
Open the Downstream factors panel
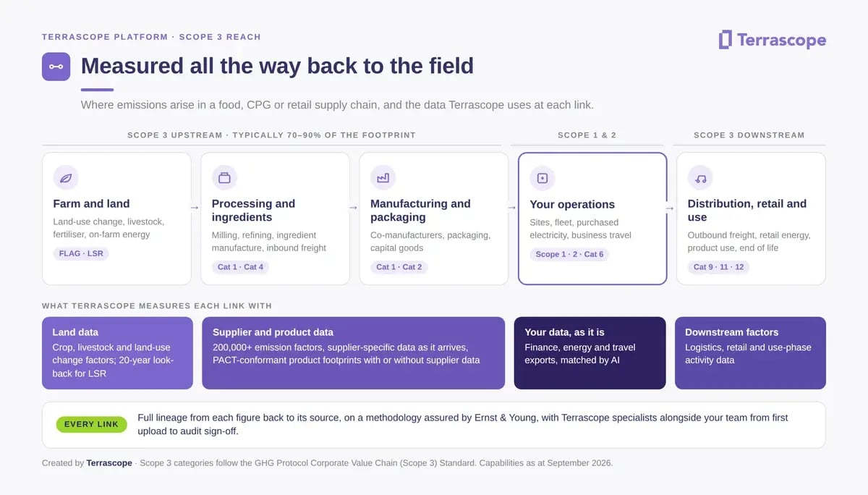[x=750, y=353]
